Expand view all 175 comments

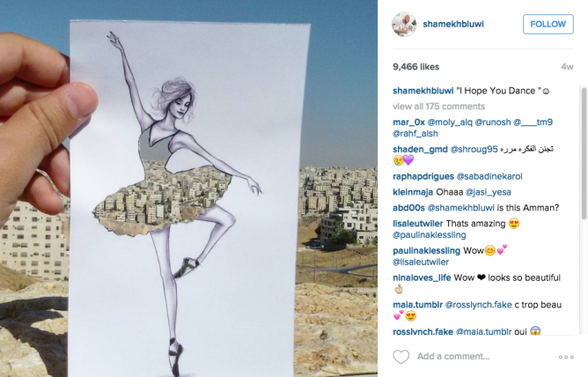tap(438, 107)
